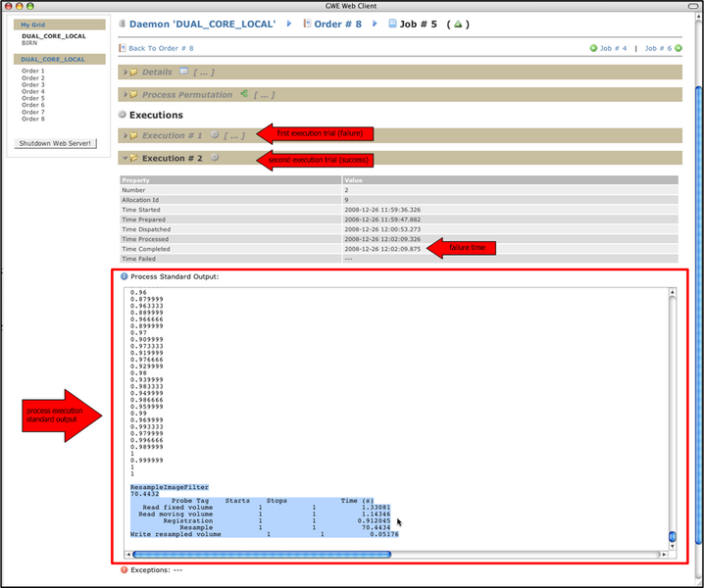The height and width of the screenshot is (588, 704).
Task: Click the Process Permutation green icon
Action: [x=244, y=93]
